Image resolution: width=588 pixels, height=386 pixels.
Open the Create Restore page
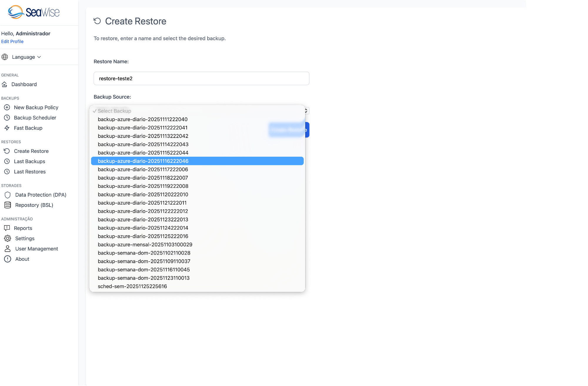(31, 151)
